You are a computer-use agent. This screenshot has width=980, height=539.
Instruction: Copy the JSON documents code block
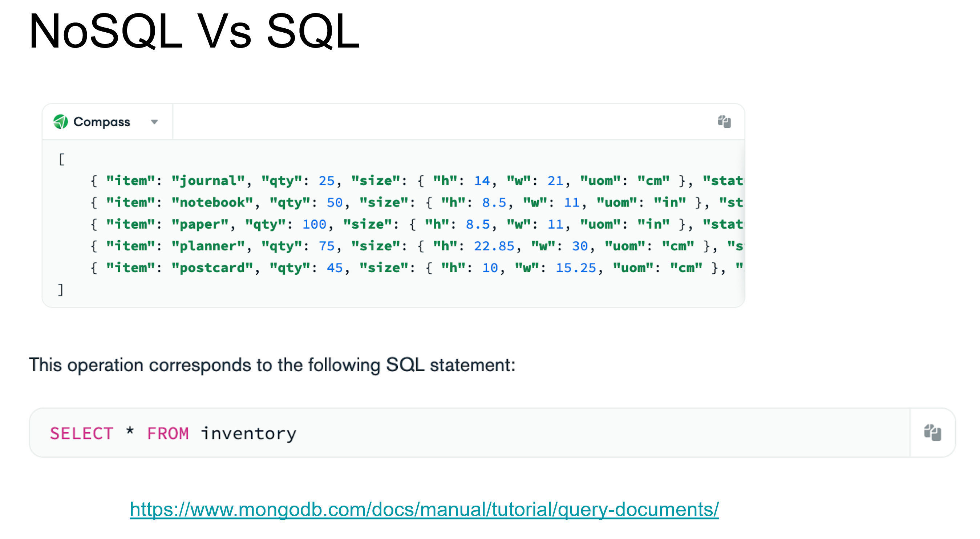724,122
